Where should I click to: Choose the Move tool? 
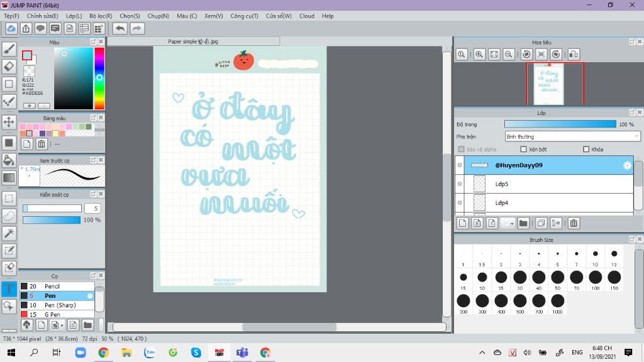click(9, 121)
